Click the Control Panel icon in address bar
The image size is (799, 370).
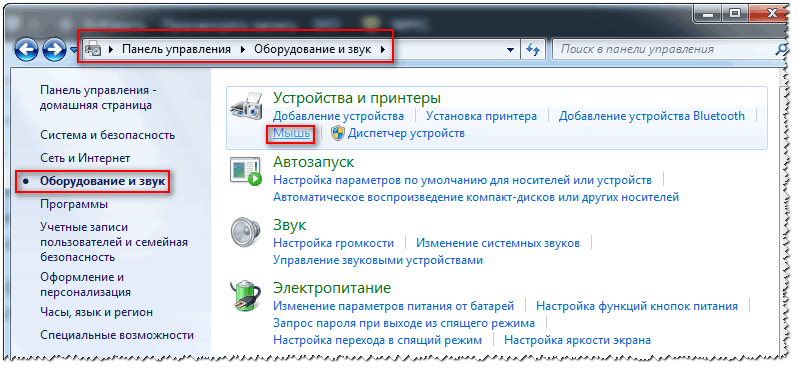[93, 49]
